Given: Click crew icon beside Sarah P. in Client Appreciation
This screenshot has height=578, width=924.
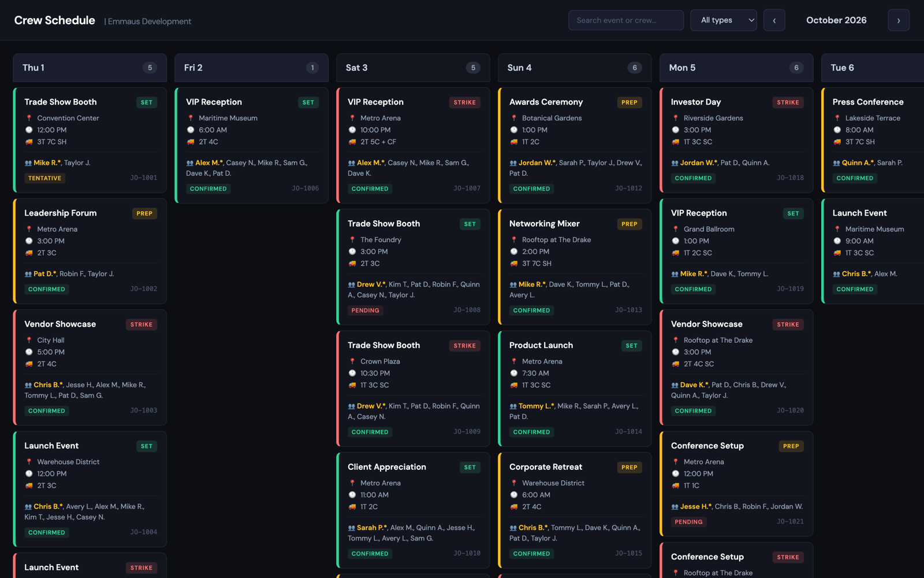Looking at the screenshot, I should point(351,528).
